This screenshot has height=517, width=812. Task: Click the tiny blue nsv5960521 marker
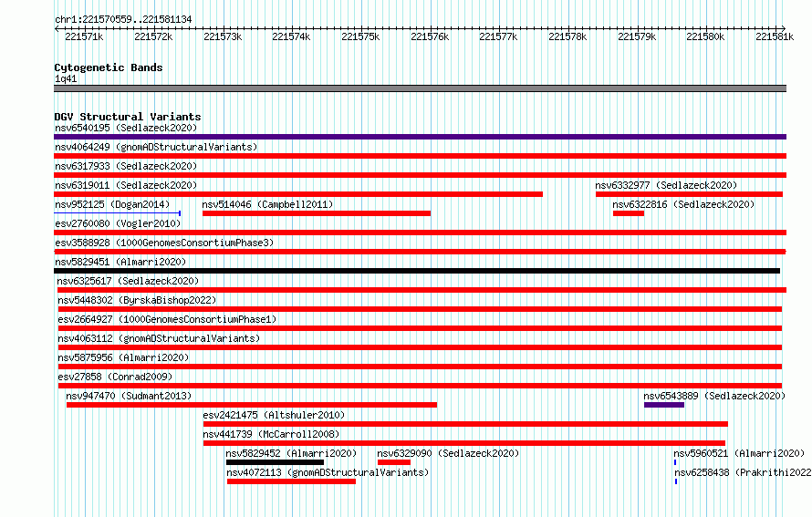[675, 462]
